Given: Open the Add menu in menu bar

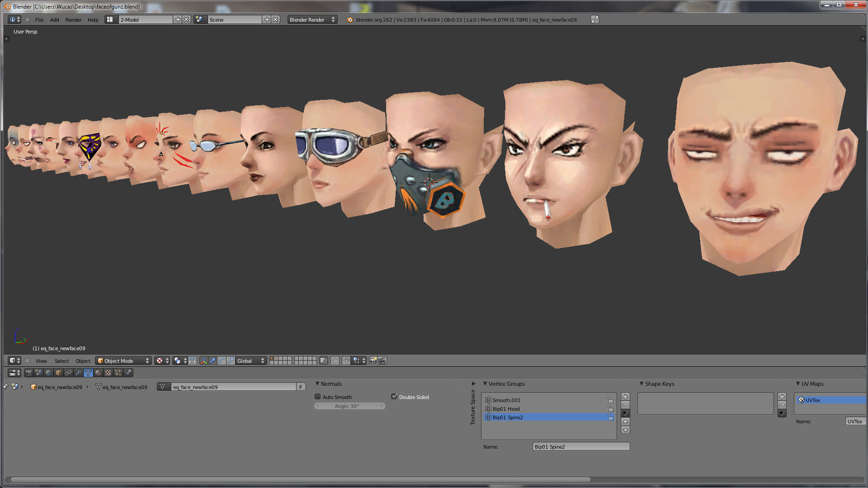Looking at the screenshot, I should pyautogui.click(x=55, y=20).
